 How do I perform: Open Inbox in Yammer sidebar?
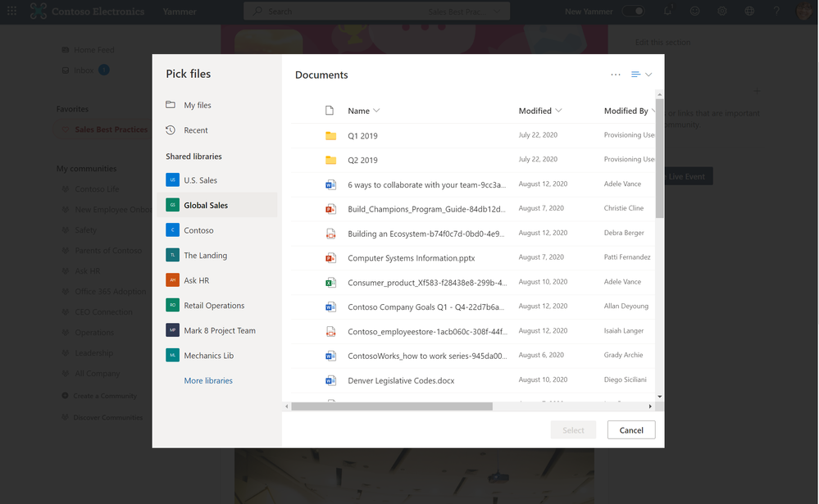(x=84, y=70)
